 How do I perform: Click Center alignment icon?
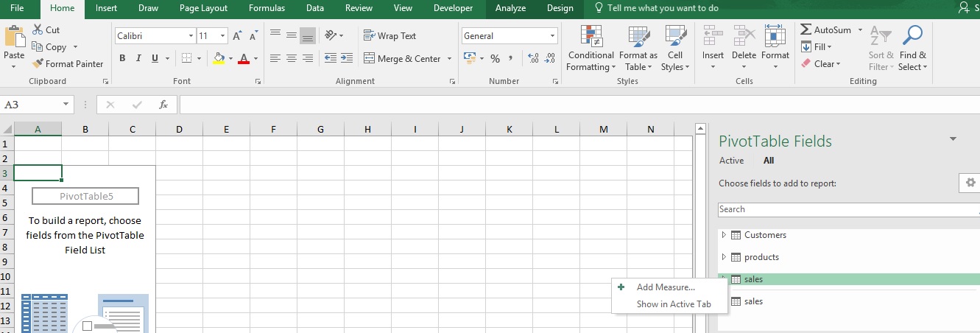click(x=292, y=58)
